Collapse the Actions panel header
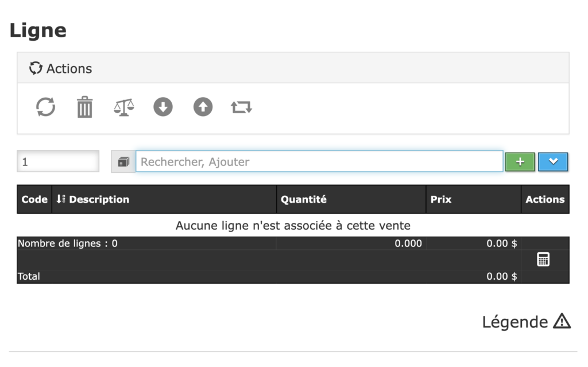588x367 pixels. pyautogui.click(x=61, y=68)
